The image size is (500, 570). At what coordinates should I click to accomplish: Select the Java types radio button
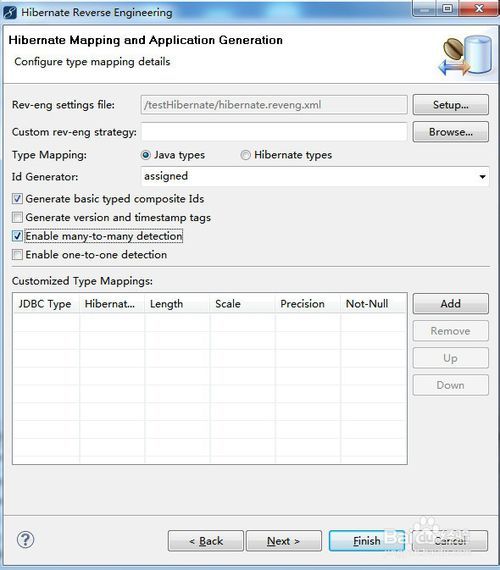point(145,155)
